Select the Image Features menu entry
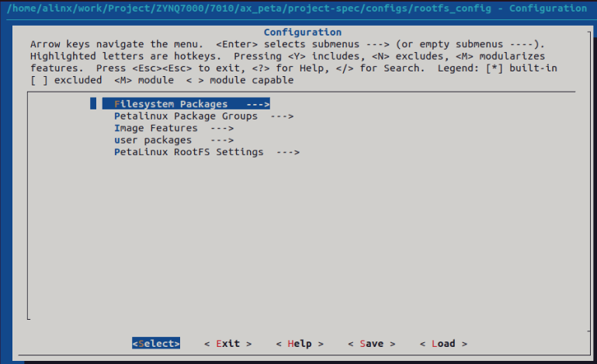The height and width of the screenshot is (364, 597). (x=174, y=128)
